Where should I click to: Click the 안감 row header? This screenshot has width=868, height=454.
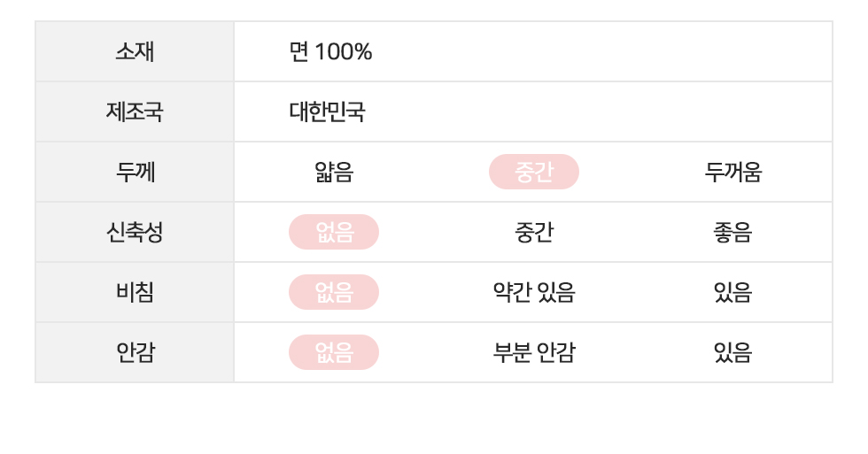135,352
